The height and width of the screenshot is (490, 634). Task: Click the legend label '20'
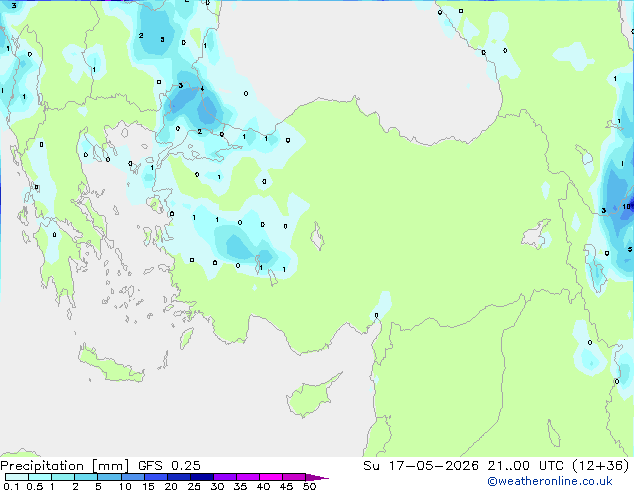[x=171, y=486]
